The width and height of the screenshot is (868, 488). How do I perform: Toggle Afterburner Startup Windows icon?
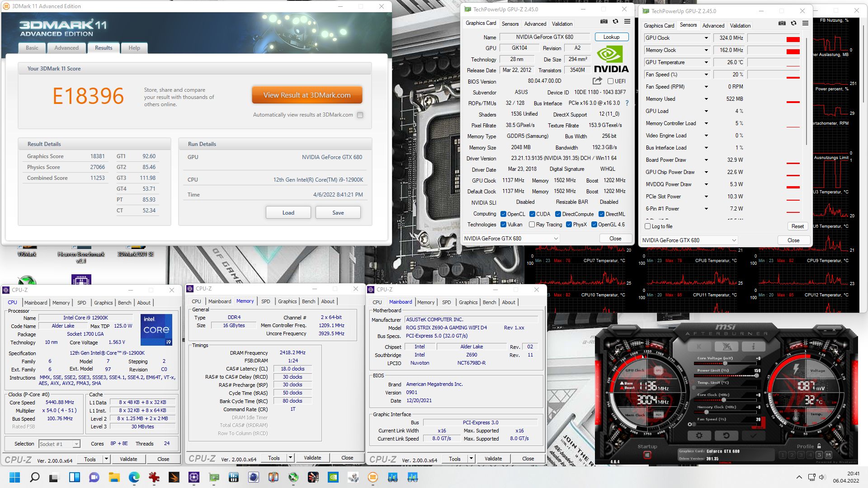647,455
